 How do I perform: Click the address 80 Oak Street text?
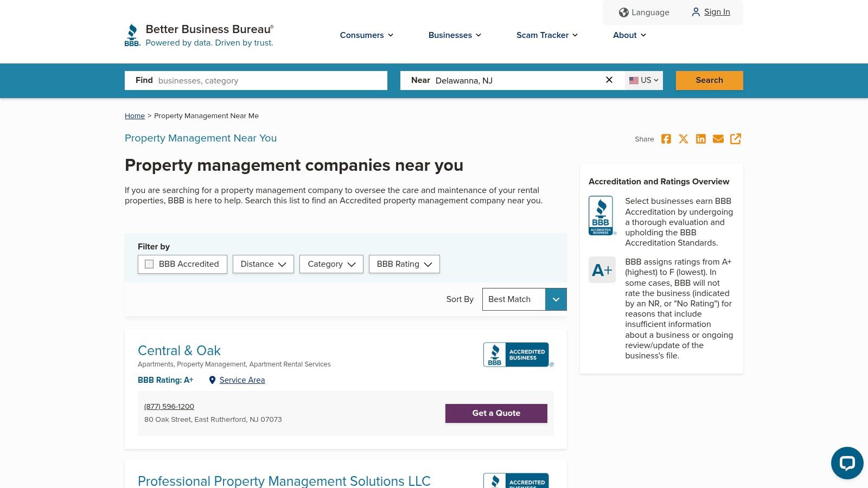tap(213, 420)
